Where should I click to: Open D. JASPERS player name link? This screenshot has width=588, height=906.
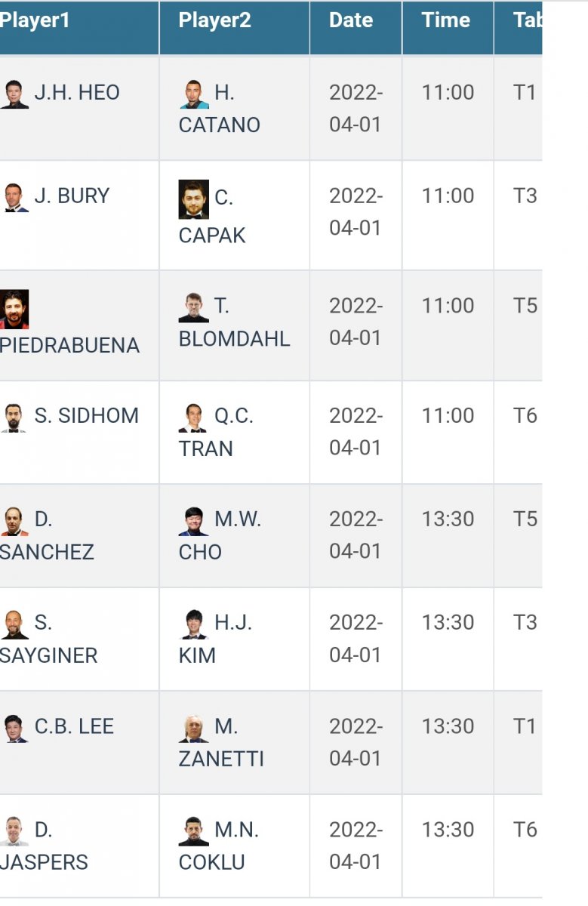[x=44, y=861]
